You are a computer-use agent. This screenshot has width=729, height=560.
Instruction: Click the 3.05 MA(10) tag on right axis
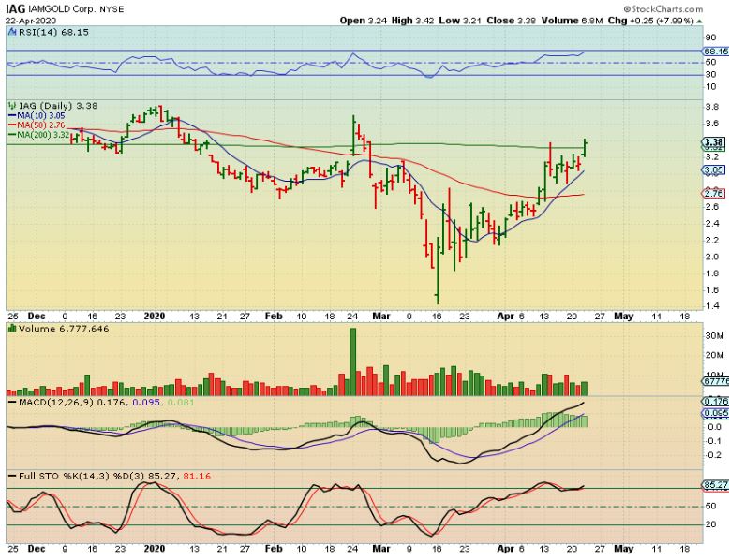(x=713, y=170)
